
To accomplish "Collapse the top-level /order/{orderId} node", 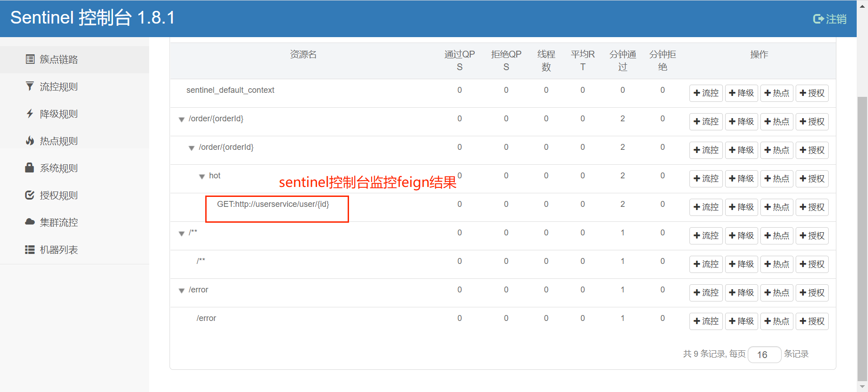I will [182, 120].
